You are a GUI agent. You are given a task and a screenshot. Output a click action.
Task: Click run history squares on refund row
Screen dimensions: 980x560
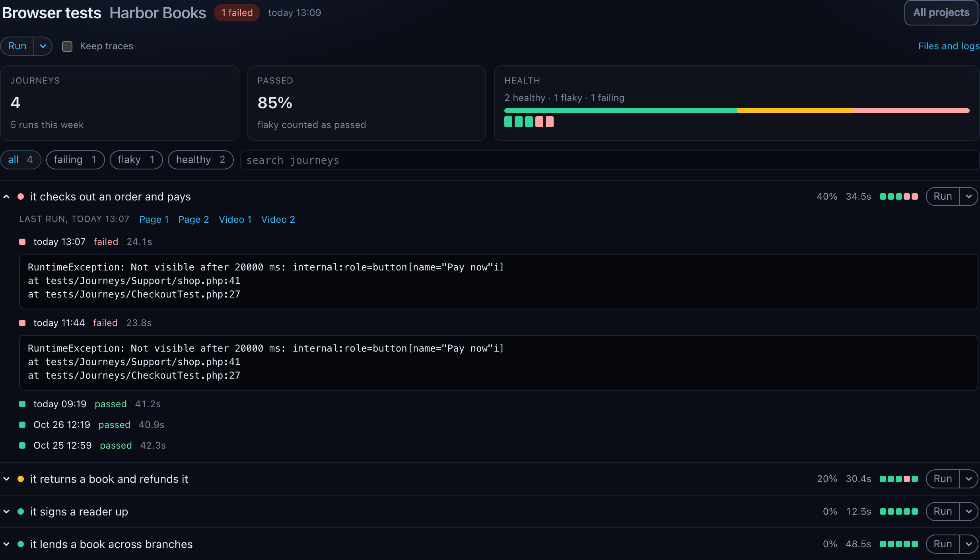point(899,479)
